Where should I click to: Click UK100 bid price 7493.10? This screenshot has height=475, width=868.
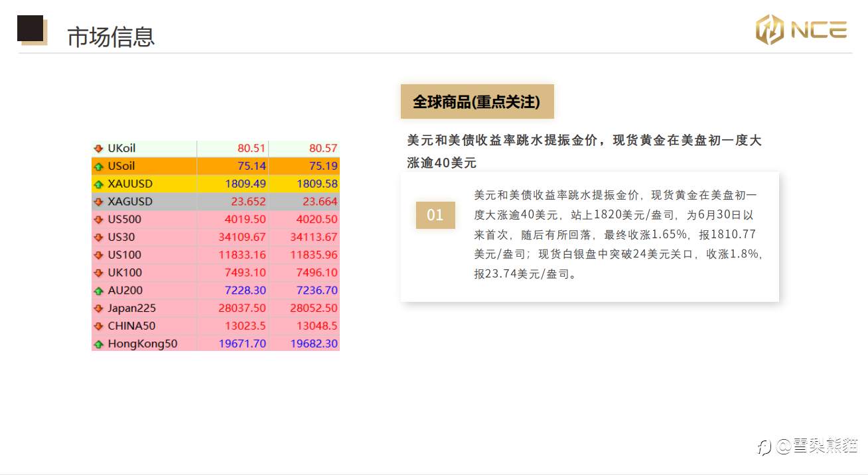pyautogui.click(x=246, y=273)
